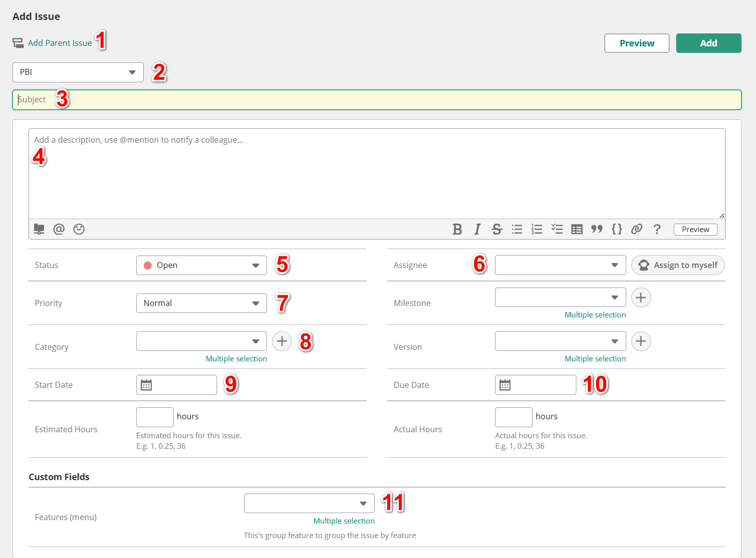This screenshot has width=756, height=558.
Task: Open formatting help question mark
Action: click(x=657, y=229)
